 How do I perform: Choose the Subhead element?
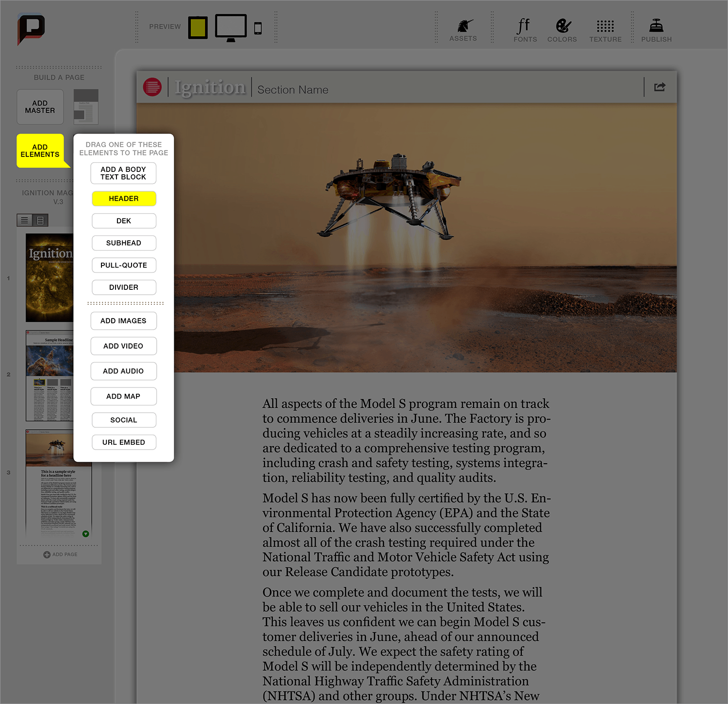[x=124, y=243]
